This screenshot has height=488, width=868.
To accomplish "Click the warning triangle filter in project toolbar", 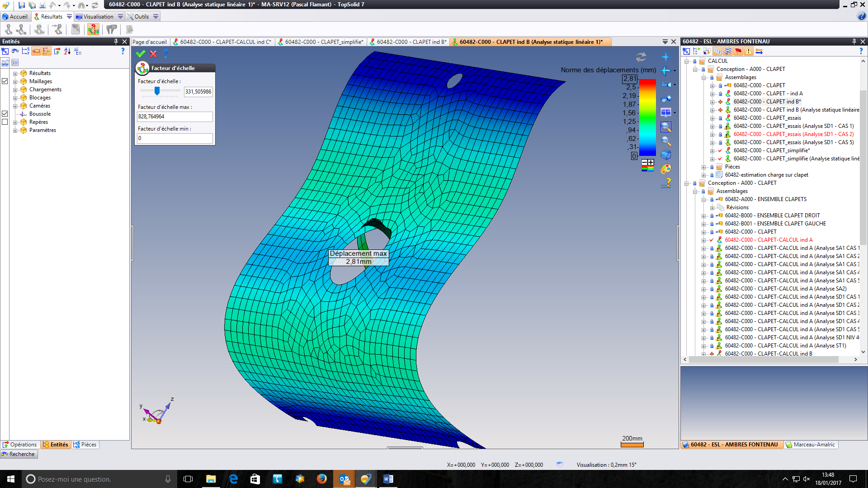I will (x=749, y=51).
